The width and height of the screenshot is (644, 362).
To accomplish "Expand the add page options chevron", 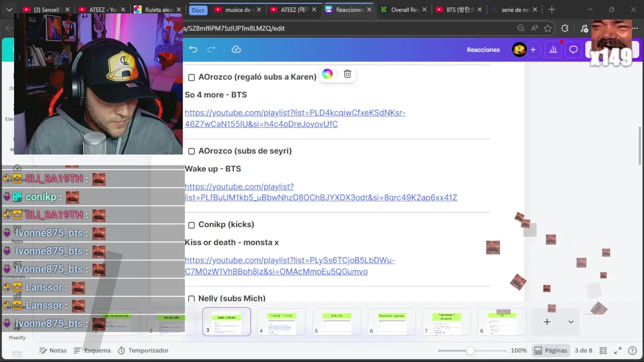I will tap(571, 322).
